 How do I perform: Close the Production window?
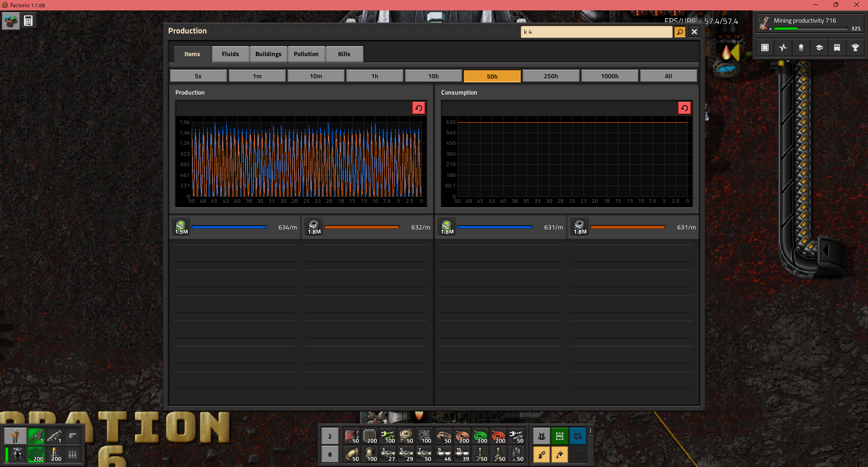pyautogui.click(x=694, y=32)
